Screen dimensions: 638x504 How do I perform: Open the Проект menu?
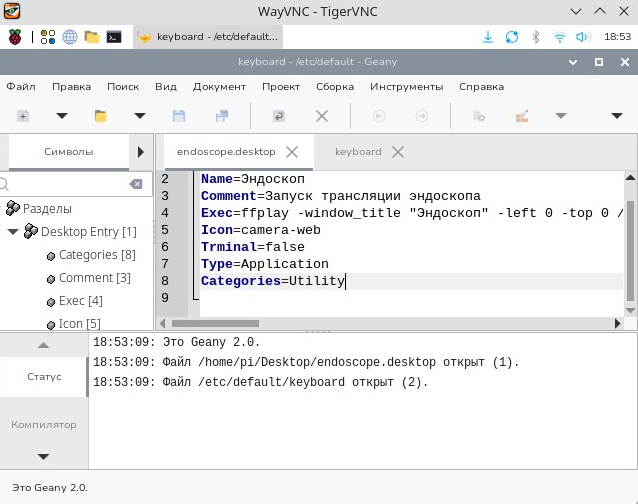coord(281,87)
